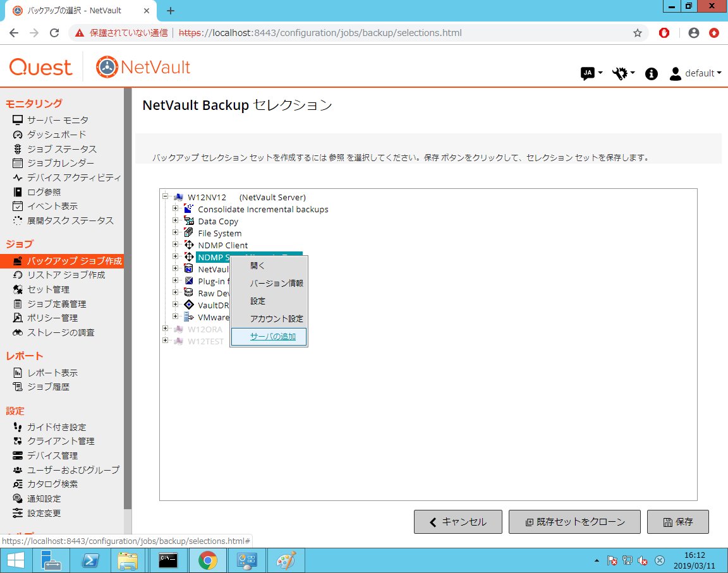Click the 通知設定 chat icon

pyautogui.click(x=18, y=498)
